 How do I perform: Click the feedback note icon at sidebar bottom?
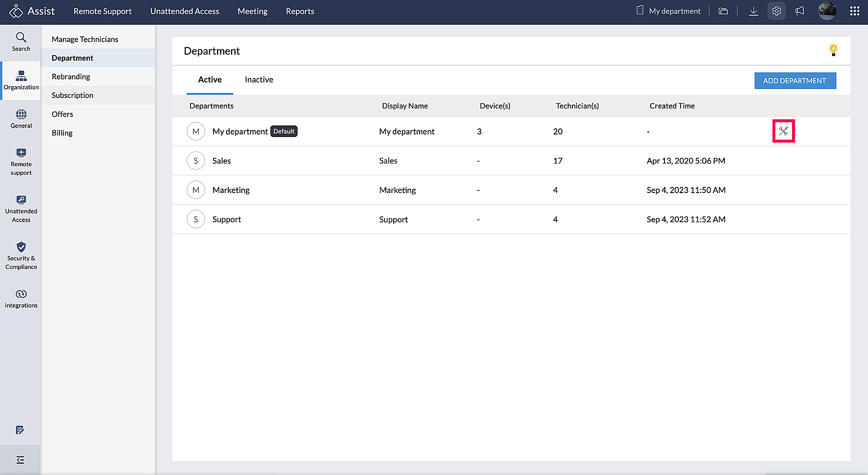(20, 430)
